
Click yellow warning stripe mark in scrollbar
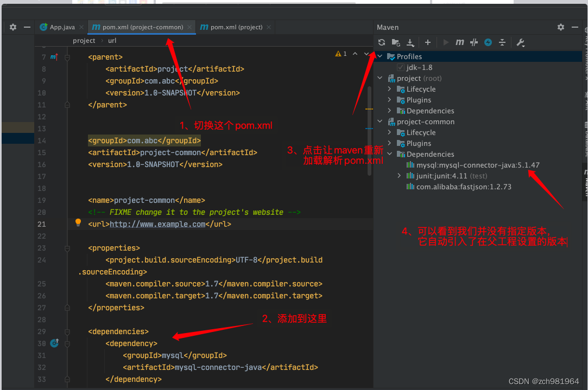point(369,109)
